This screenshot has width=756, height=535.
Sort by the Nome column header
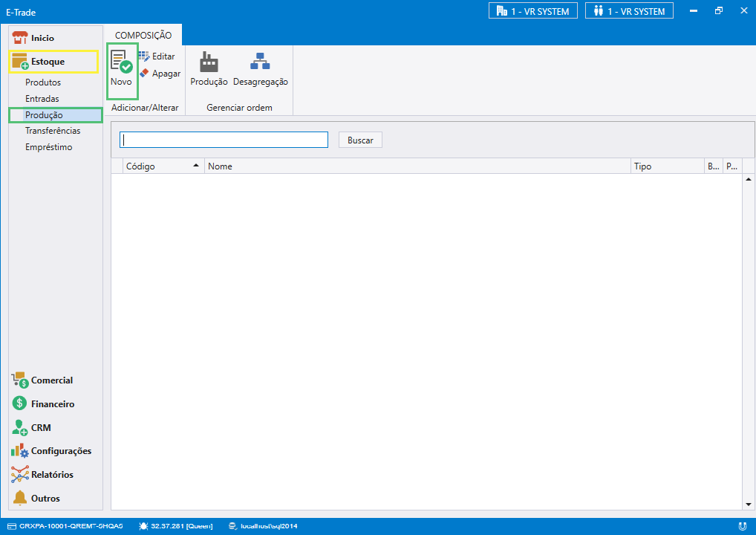pyautogui.click(x=417, y=166)
